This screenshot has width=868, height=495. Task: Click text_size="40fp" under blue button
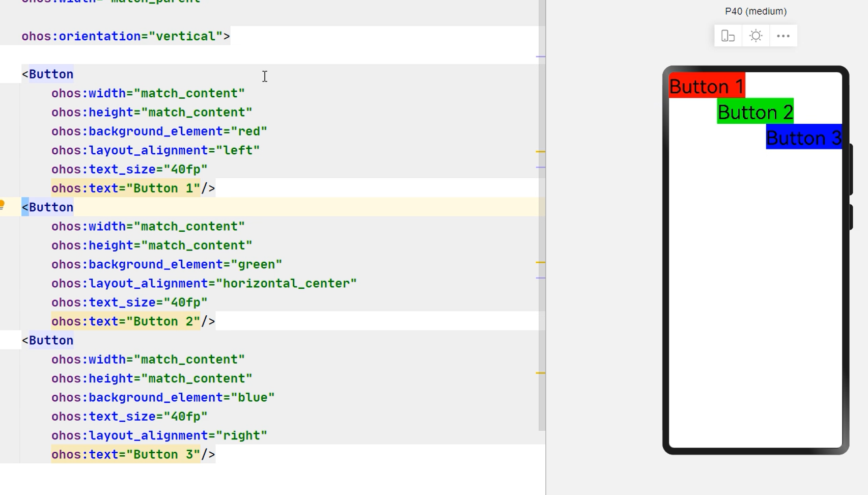click(x=129, y=416)
